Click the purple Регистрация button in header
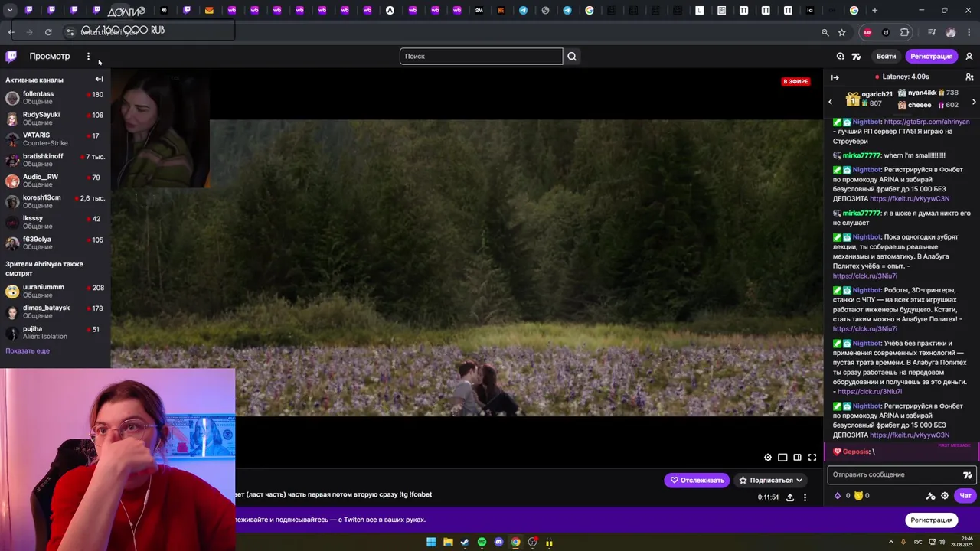The width and height of the screenshot is (980, 551). click(x=931, y=56)
